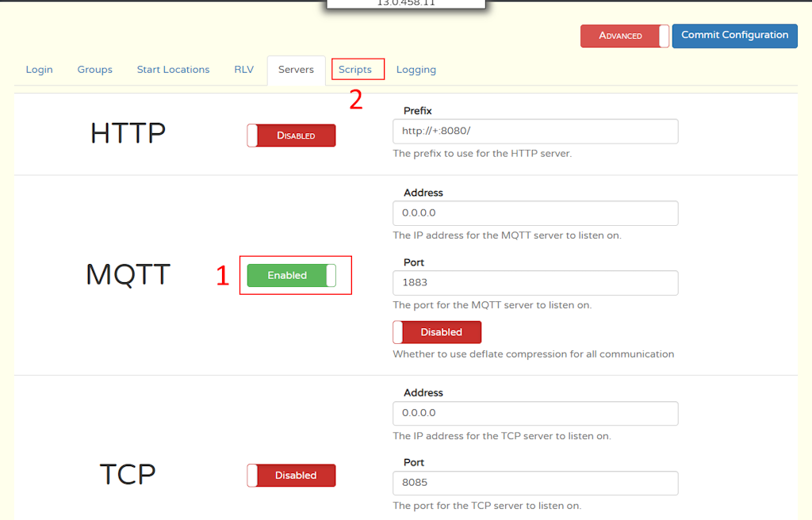Open the Start Locations tab
The image size is (812, 520).
(173, 70)
